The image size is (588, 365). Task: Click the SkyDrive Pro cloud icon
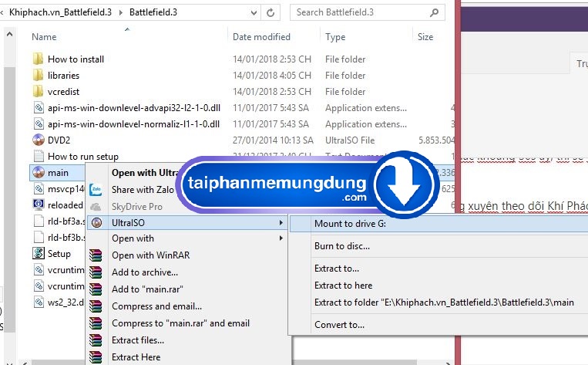tap(96, 207)
